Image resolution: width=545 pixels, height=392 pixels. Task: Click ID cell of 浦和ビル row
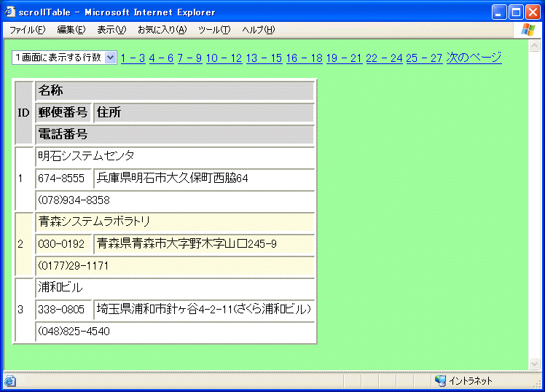[23, 309]
